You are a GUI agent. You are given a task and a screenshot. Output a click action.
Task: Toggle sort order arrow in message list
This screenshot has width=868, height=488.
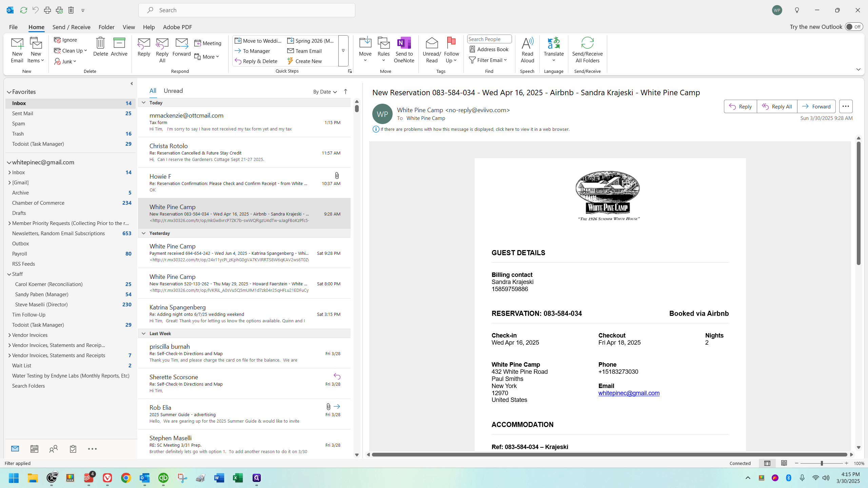[x=346, y=91]
